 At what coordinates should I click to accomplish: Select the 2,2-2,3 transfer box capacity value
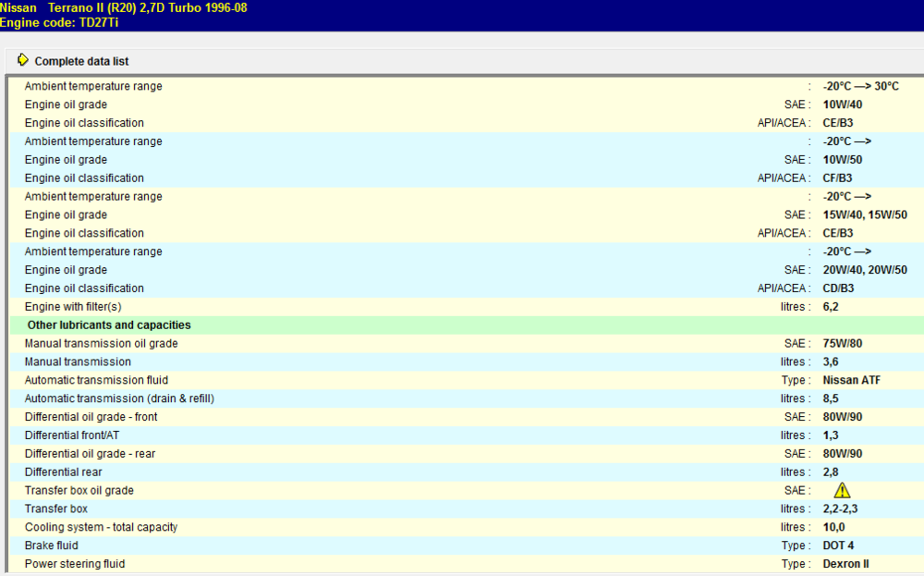pyautogui.click(x=840, y=509)
